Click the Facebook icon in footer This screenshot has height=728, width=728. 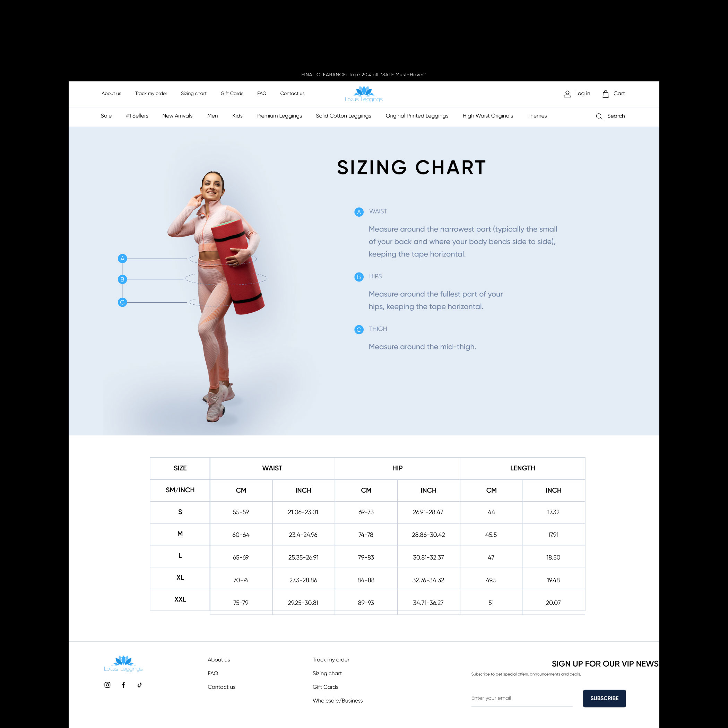[x=123, y=685]
